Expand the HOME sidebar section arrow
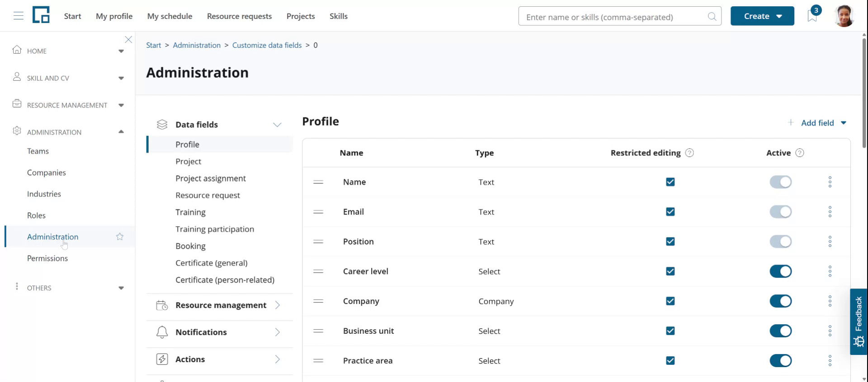 pos(121,51)
